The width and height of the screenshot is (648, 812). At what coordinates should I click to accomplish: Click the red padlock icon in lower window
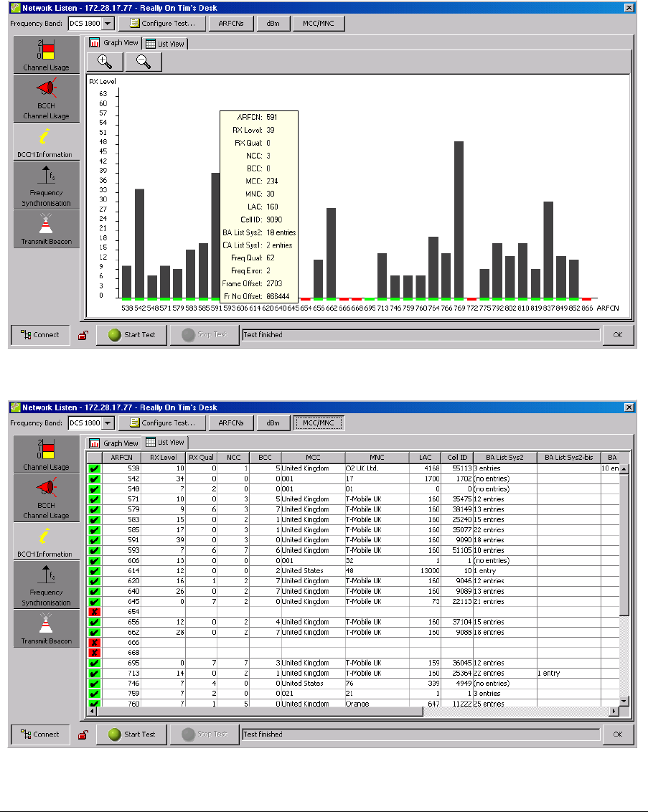coord(83,735)
